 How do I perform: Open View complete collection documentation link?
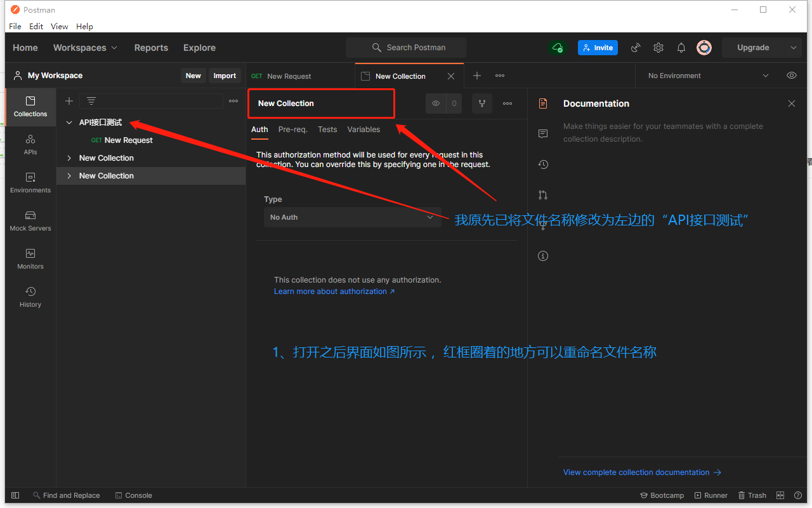(x=642, y=472)
